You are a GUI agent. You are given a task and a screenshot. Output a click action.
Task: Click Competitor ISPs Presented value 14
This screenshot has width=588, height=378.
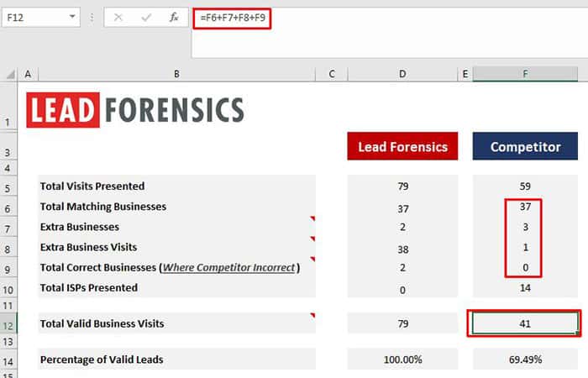(525, 287)
